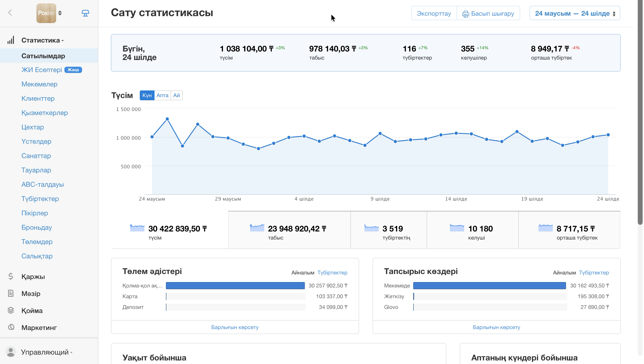Click the Маркетинг pie chart icon
The image size is (644, 364).
click(11, 327)
